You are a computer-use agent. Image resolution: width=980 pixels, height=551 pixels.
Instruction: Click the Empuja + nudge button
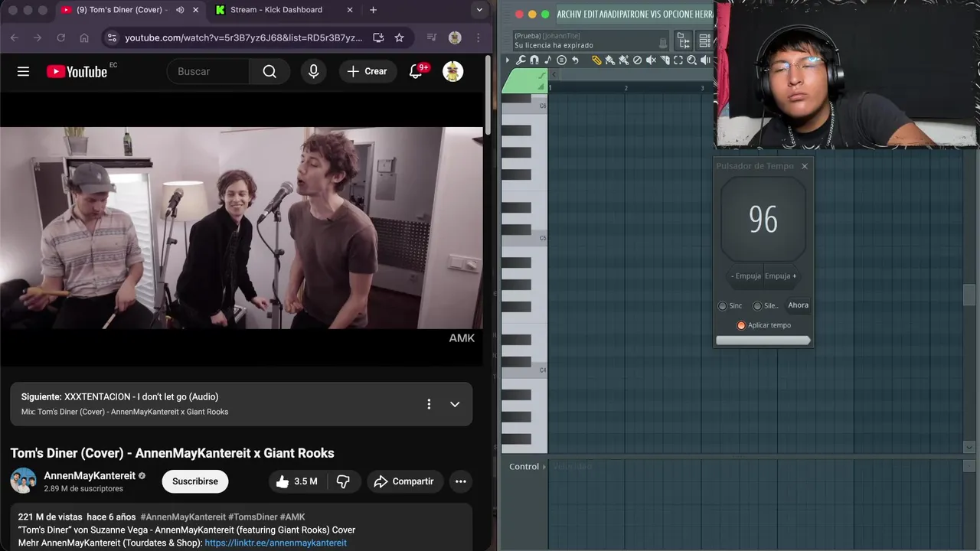781,276
